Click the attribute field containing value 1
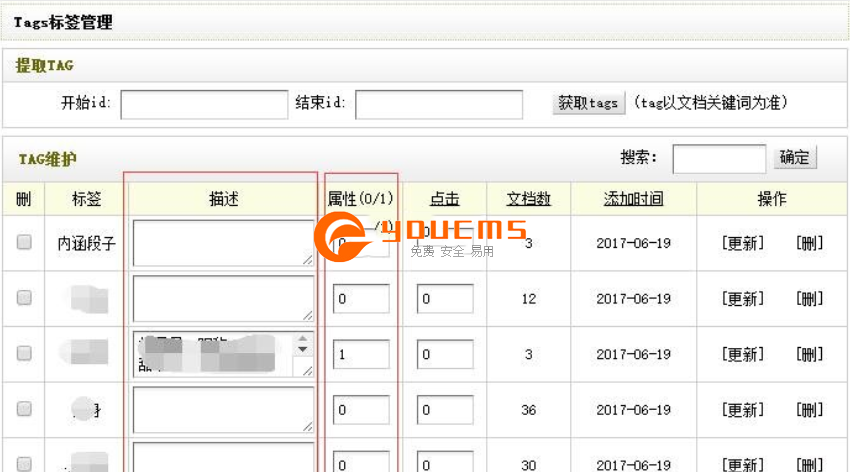850x472 pixels. (362, 354)
